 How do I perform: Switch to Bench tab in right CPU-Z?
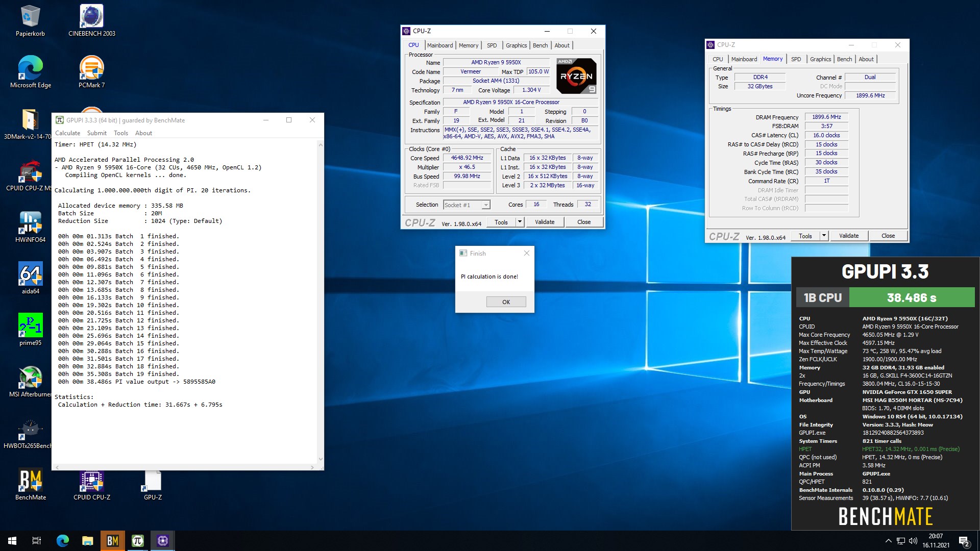[x=844, y=59]
